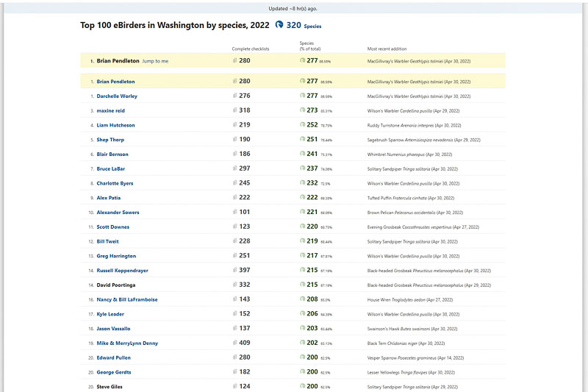The width and height of the screenshot is (588, 392).
Task: Click the checklist icon in maxine reid's row
Action: [234, 110]
